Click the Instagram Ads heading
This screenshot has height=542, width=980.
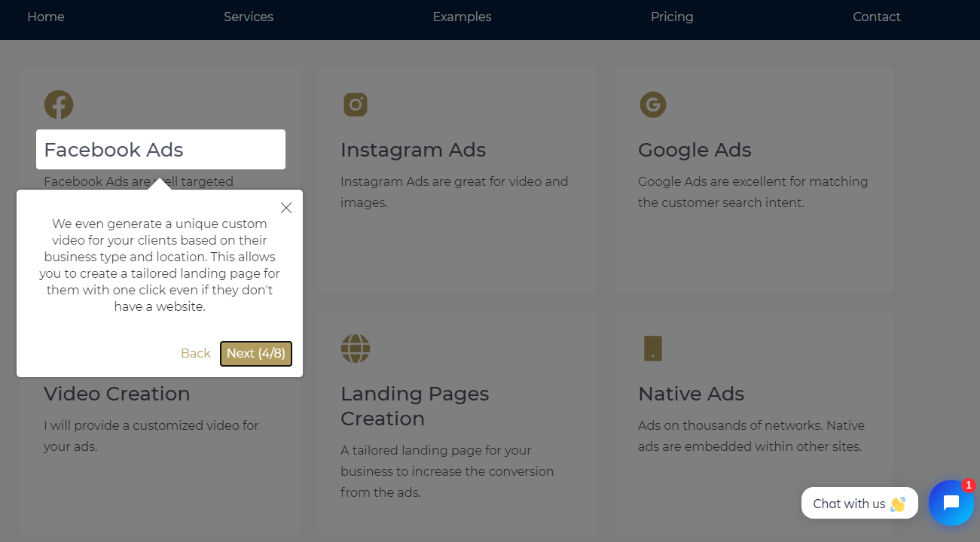(413, 150)
